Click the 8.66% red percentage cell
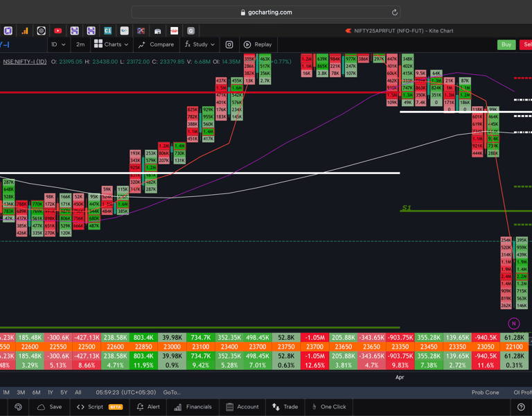The image size is (532, 416). point(87,365)
